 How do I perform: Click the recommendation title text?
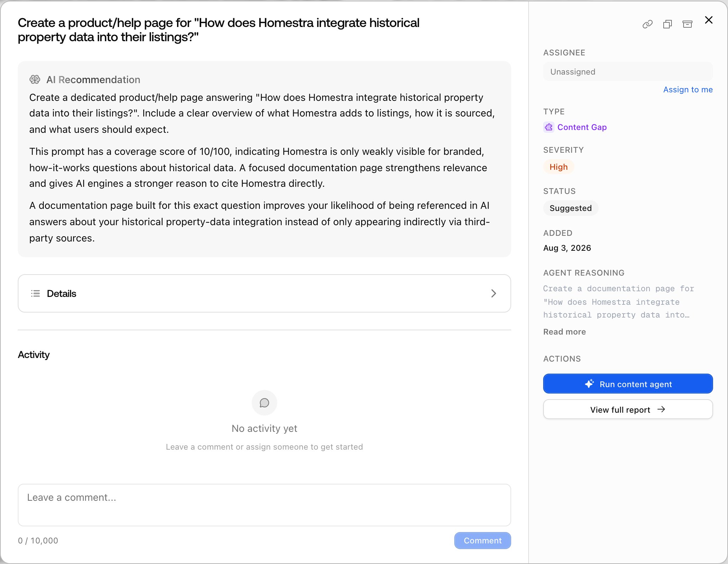pos(219,30)
